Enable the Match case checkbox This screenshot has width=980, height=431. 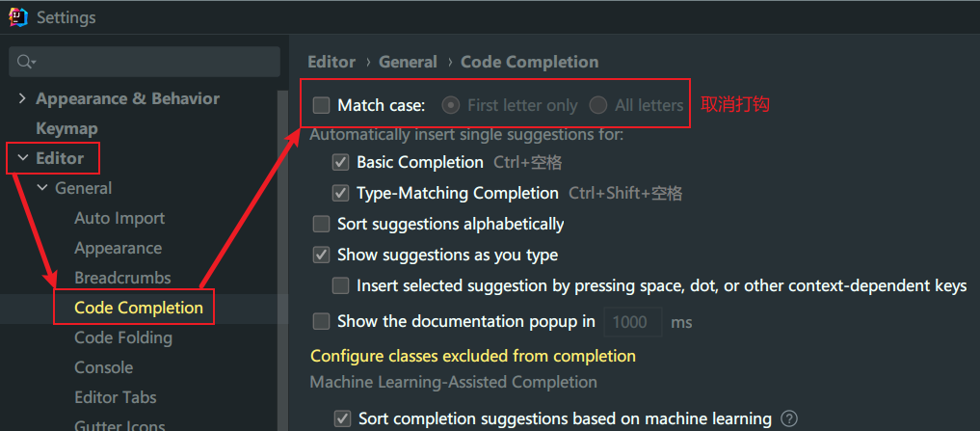[321, 105]
